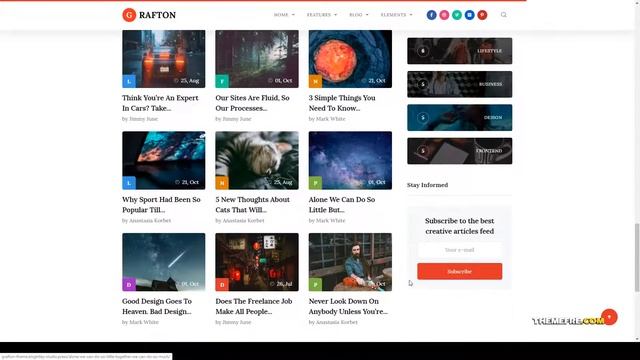640x360 pixels.
Task: Click author Mark White under 'Good Design'
Action: tap(144, 322)
